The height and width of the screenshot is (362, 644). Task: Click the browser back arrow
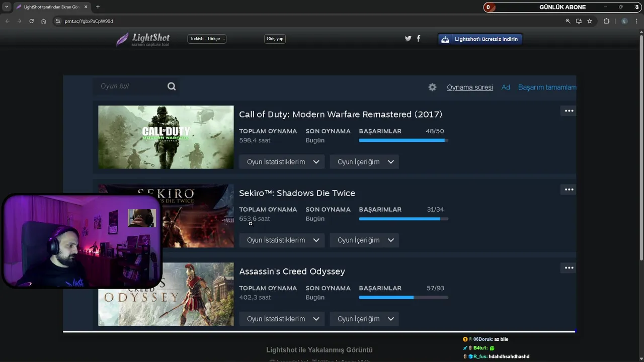click(7, 21)
